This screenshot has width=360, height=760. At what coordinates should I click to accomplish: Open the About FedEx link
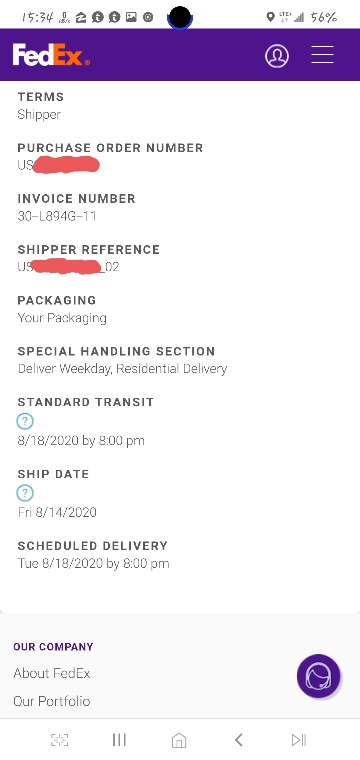pos(52,673)
